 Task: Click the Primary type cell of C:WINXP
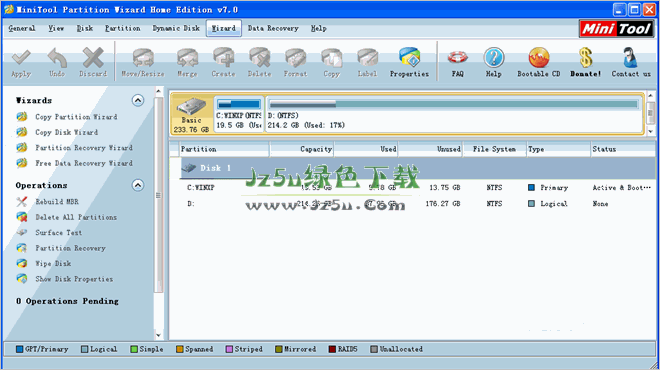(548, 188)
